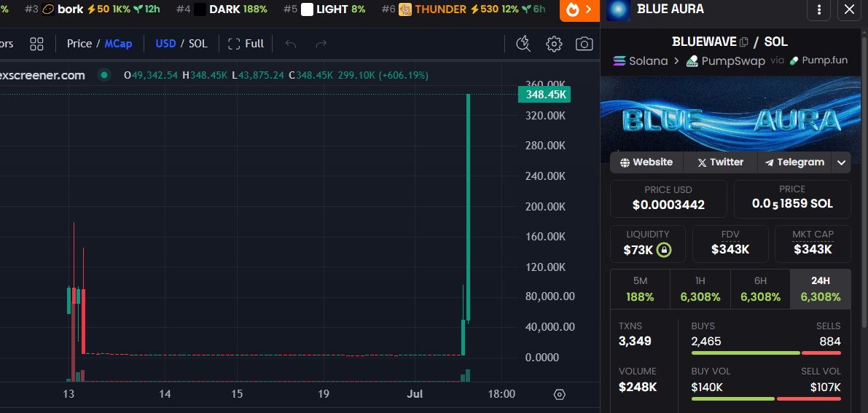Close the BLUE AURA panel

coord(849,9)
